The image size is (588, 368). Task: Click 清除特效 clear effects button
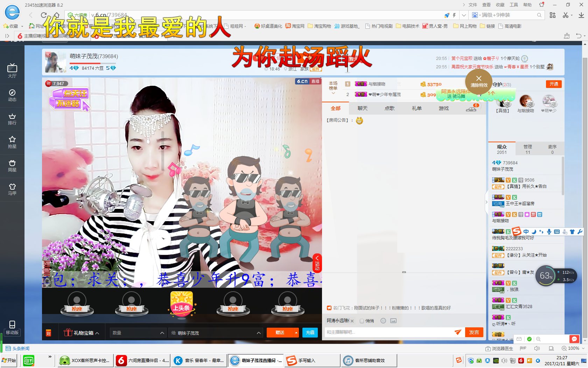click(x=479, y=81)
